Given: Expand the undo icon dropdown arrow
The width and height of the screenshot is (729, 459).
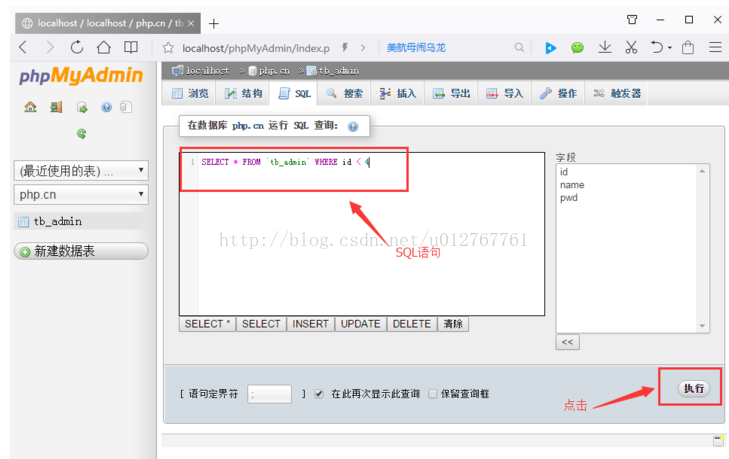Looking at the screenshot, I should (669, 47).
